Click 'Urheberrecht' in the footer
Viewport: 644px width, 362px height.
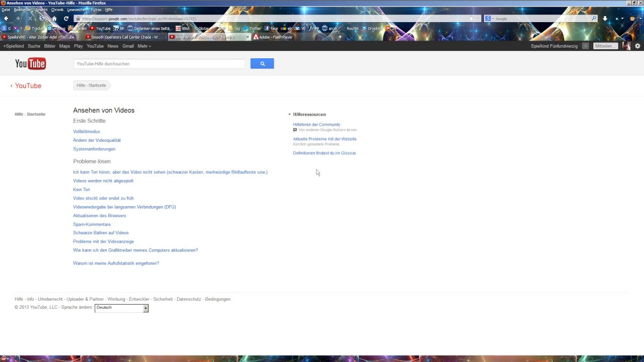[x=50, y=299]
